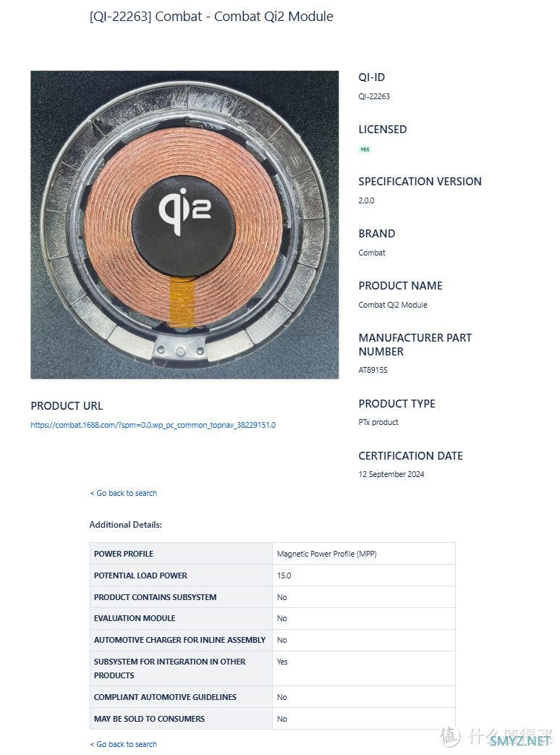Click the 'Additional Details:' heading
This screenshot has width=560, height=755.
126,525
